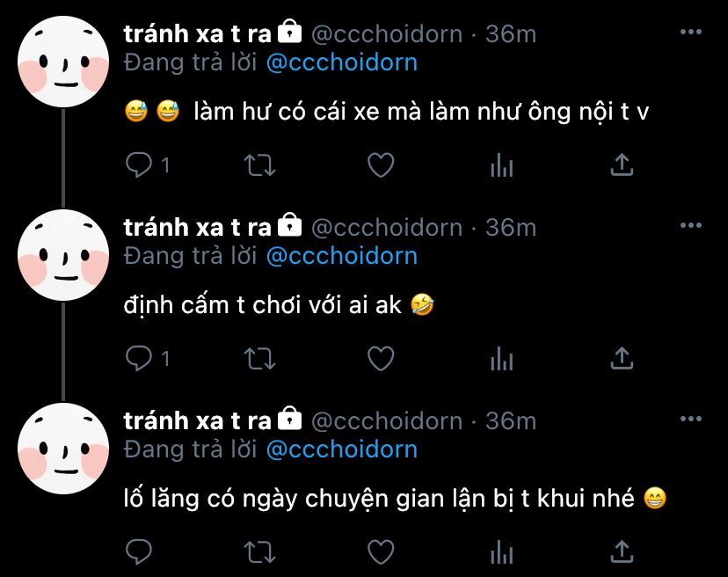This screenshot has width=728, height=577.
Task: View analytics of 'định cấm t chơi' tweet
Action: coord(501,359)
